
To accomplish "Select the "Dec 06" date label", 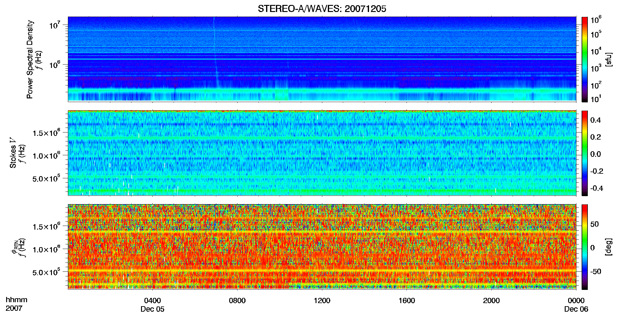I will [x=576, y=309].
